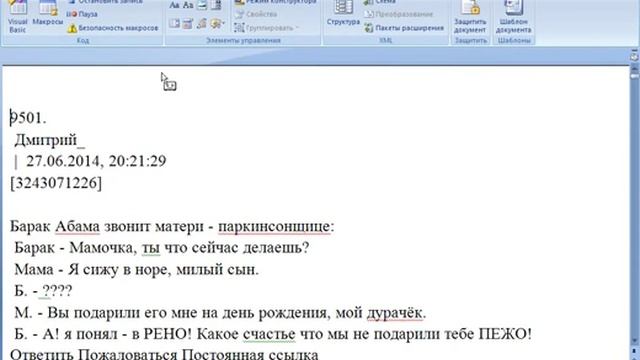Insert rich text control (first Aa icon)
Viewport: 640px width, 360px height.
174,5
